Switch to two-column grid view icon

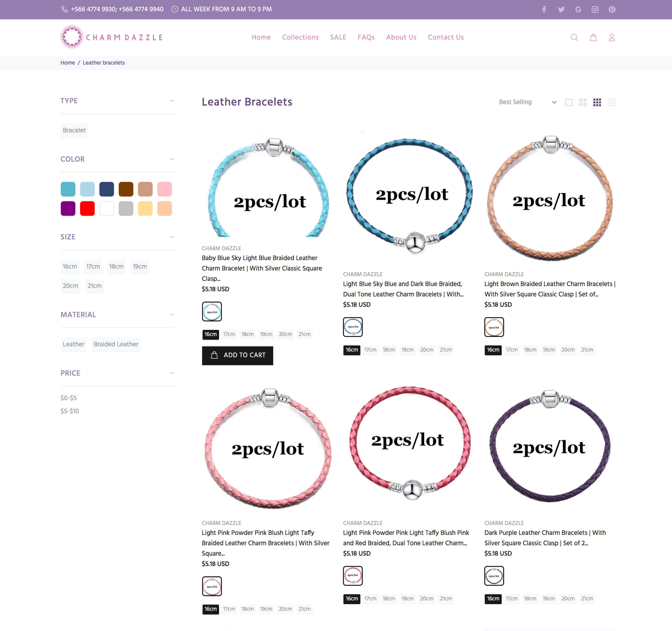click(x=583, y=102)
